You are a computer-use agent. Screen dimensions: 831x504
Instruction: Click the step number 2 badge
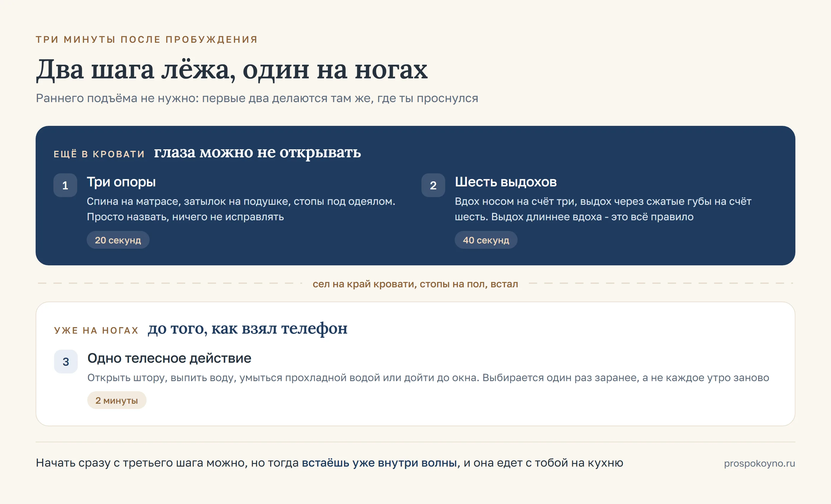click(x=433, y=185)
